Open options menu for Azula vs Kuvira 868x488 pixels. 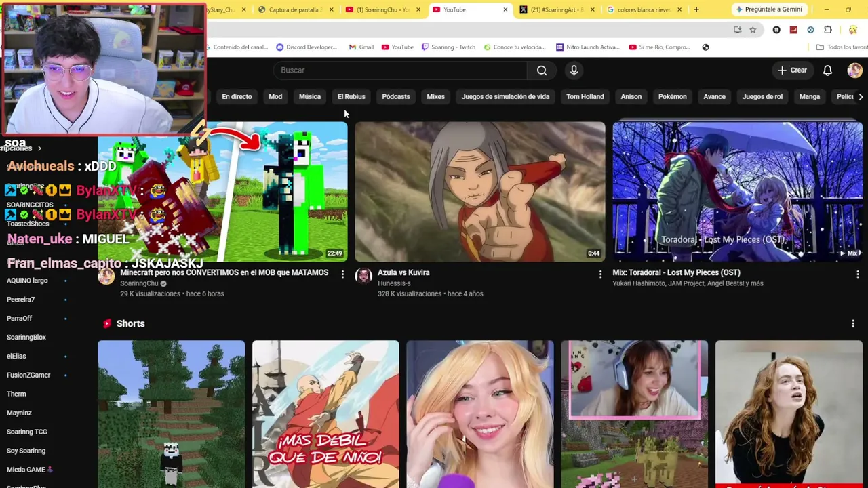click(600, 274)
